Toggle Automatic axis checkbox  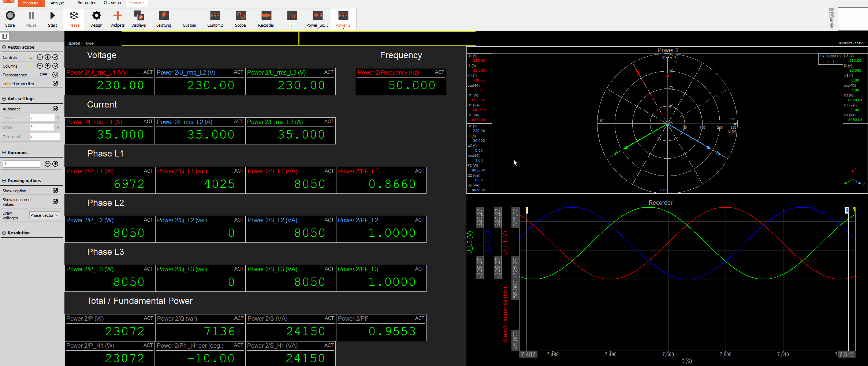click(55, 109)
